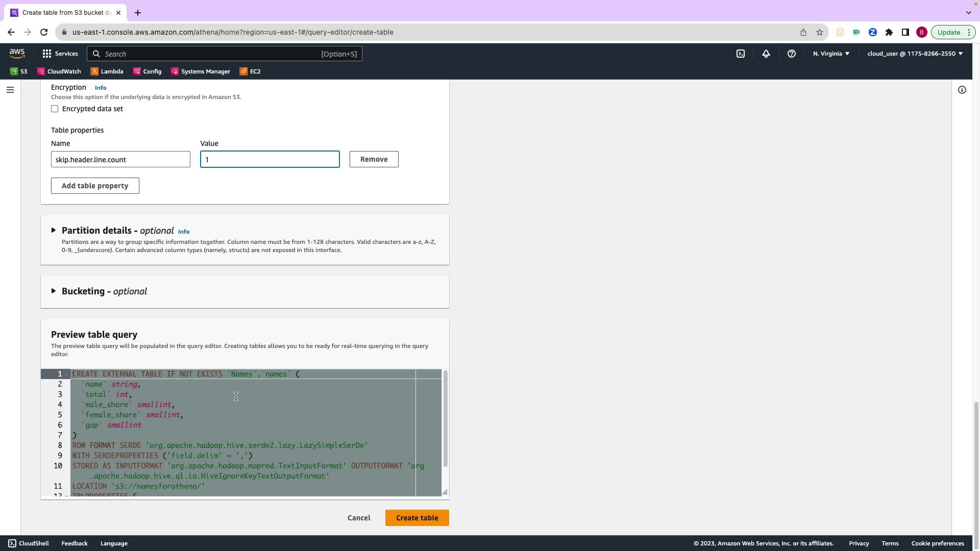Image resolution: width=980 pixels, height=551 pixels.
Task: Click the skip.header.line.count name field
Action: pos(120,159)
